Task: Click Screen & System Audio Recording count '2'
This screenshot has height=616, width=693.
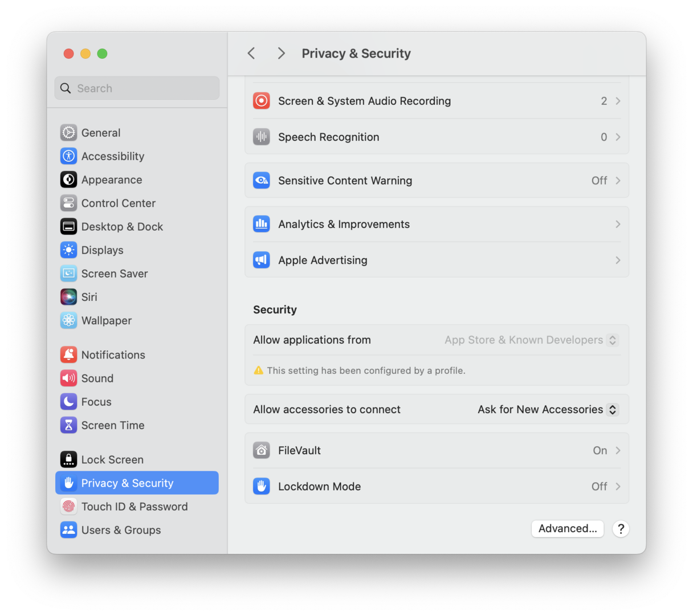Action: [x=604, y=101]
